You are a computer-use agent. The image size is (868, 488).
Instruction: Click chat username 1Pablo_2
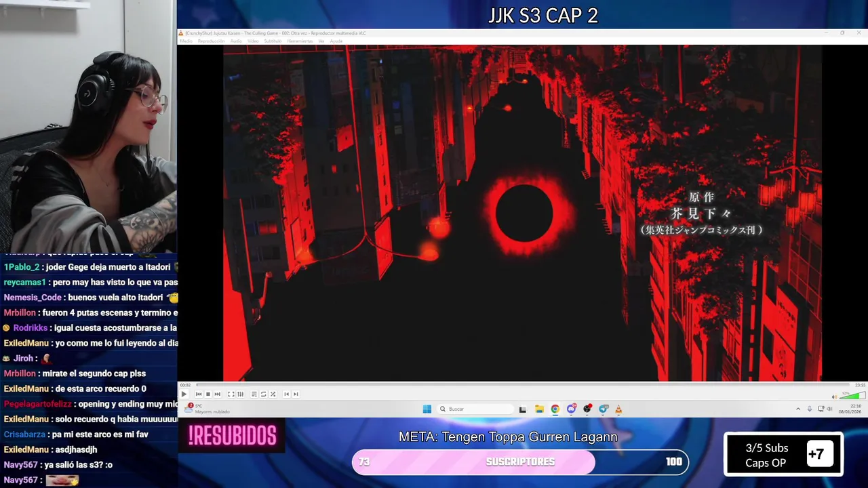click(x=22, y=267)
